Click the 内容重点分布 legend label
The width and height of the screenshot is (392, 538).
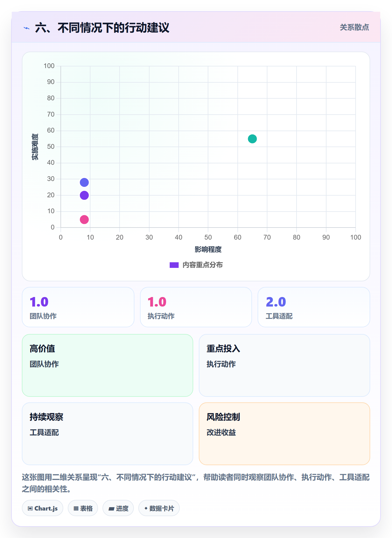[x=202, y=265]
